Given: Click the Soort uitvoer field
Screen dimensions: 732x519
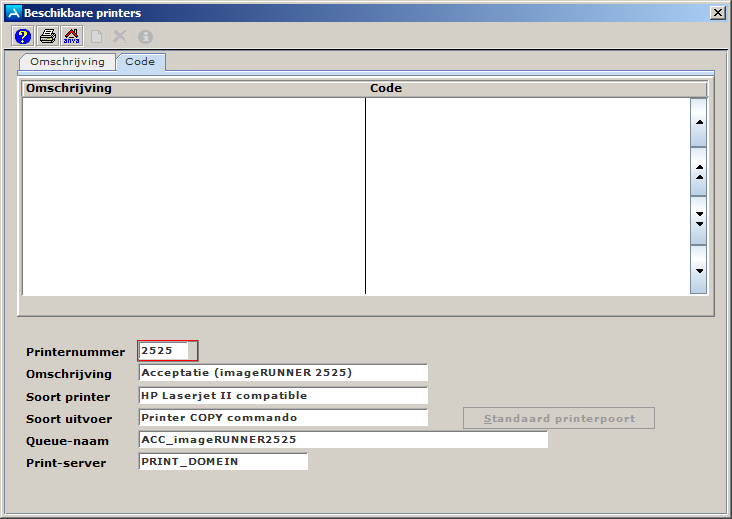Looking at the screenshot, I should tap(283, 418).
